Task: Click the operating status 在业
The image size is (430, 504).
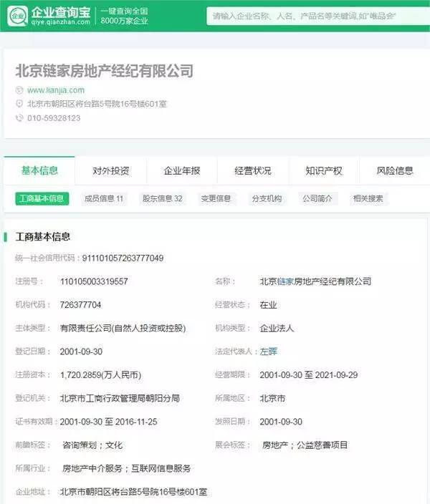Action: [269, 305]
